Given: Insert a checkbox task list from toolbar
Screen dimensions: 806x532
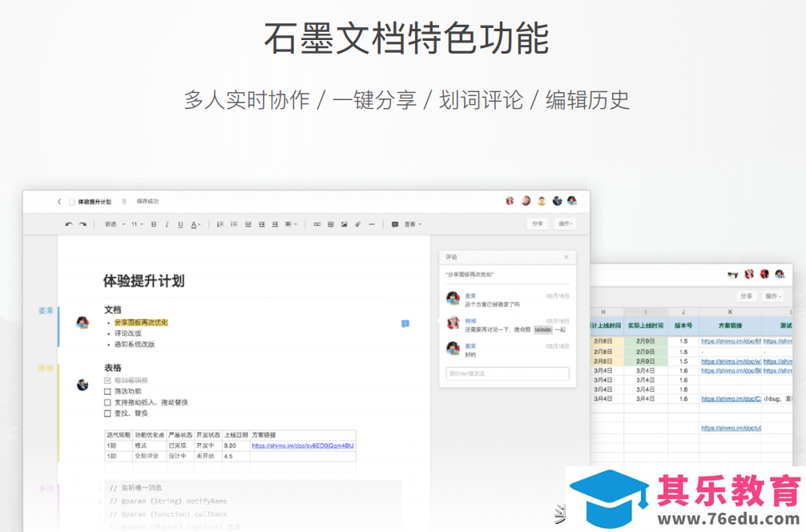Looking at the screenshot, I should click(248, 224).
